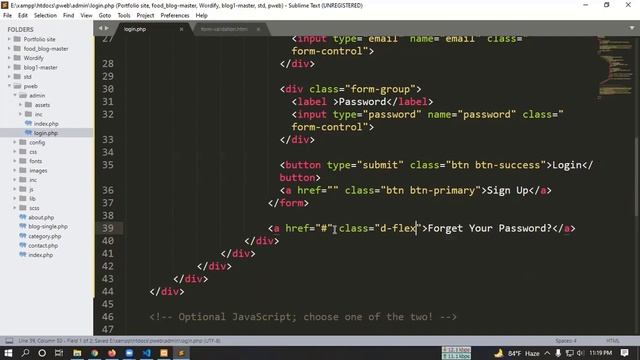Open Windows taskbar search

tap(25, 353)
